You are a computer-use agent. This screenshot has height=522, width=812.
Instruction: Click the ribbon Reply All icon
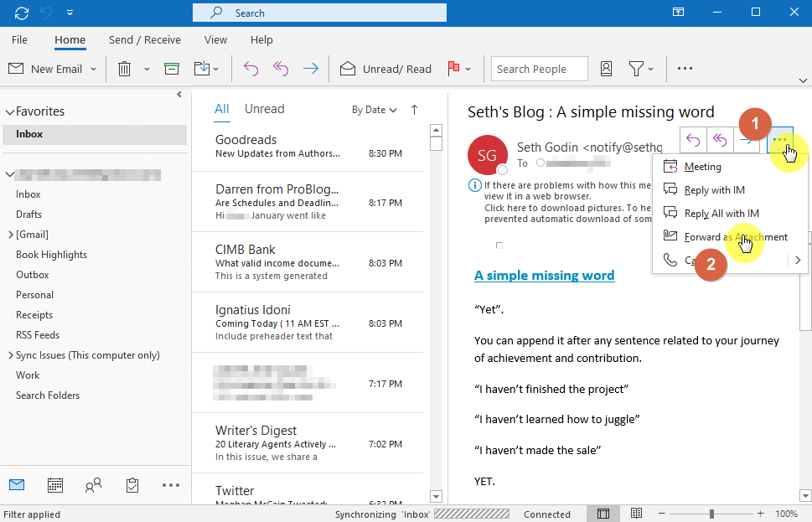tap(281, 69)
